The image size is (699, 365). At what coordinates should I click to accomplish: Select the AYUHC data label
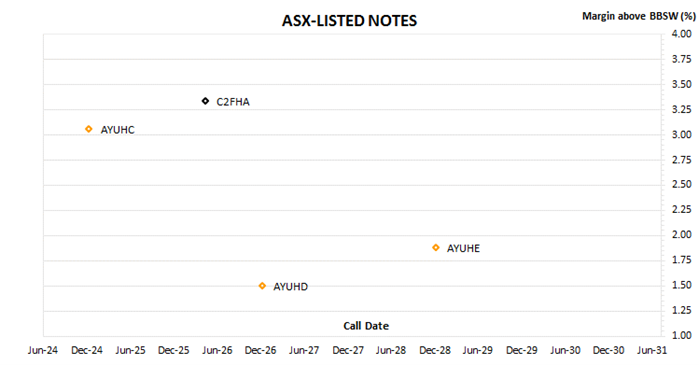click(x=117, y=130)
